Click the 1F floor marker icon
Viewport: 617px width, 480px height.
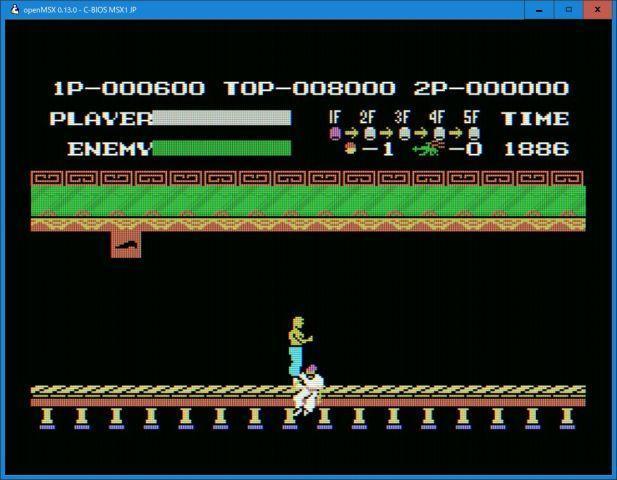click(x=336, y=132)
